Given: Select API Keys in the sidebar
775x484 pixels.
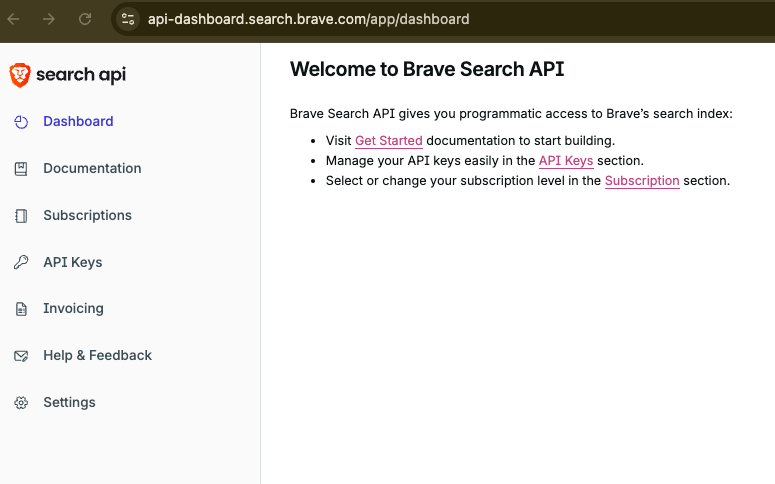Looking at the screenshot, I should 73,262.
